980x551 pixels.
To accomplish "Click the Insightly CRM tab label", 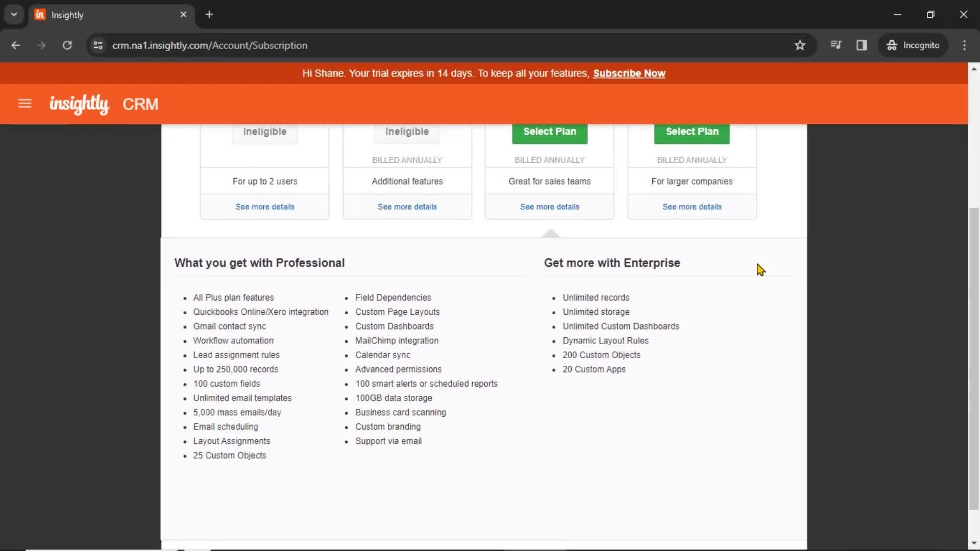I will pos(68,15).
